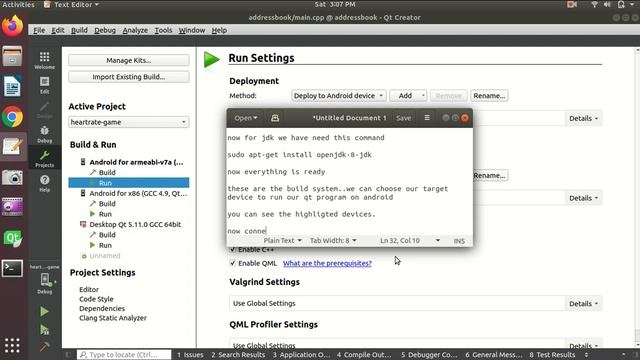Expand Details for deployment steps
Image resolution: width=640 pixels, height=360 pixels.
(x=583, y=118)
